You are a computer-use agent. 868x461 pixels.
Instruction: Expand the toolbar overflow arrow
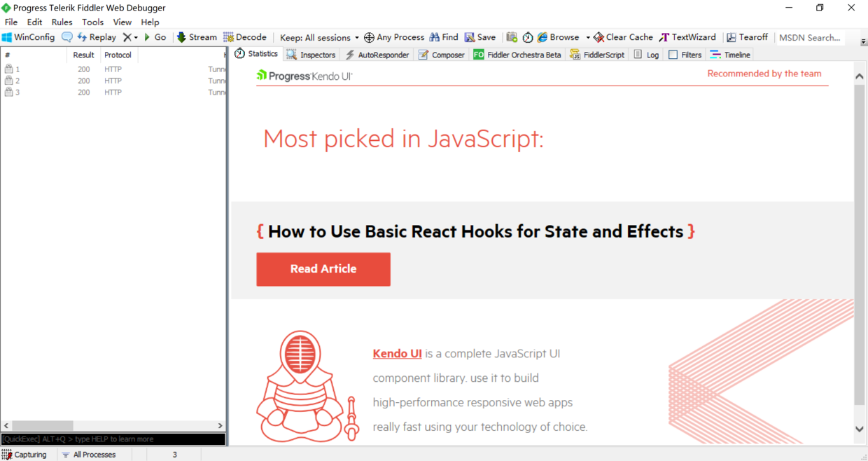pyautogui.click(x=863, y=42)
